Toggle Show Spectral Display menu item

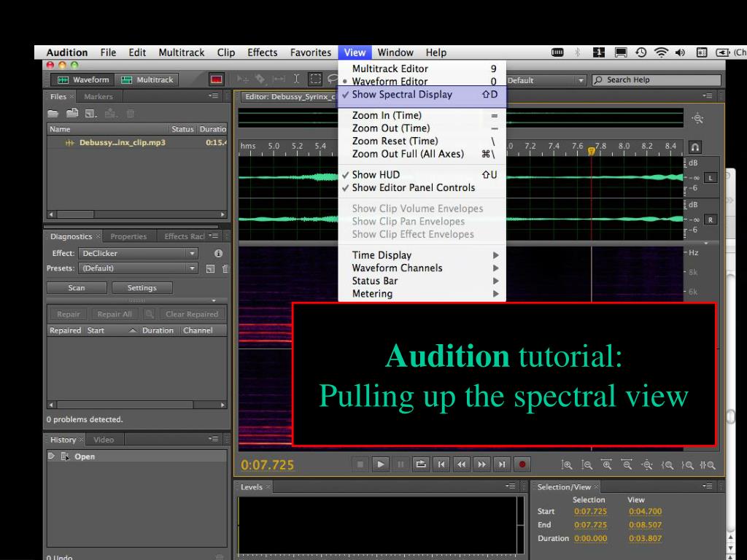[x=422, y=94]
